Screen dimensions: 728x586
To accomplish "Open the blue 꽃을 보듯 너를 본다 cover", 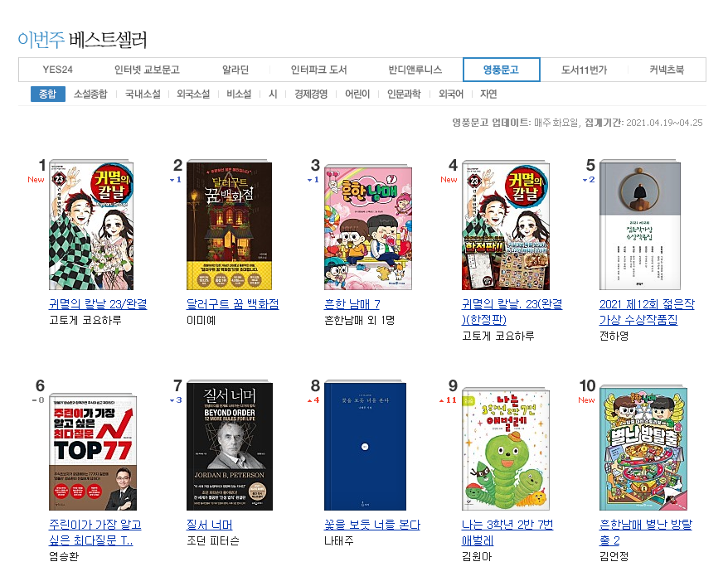I will (x=365, y=446).
